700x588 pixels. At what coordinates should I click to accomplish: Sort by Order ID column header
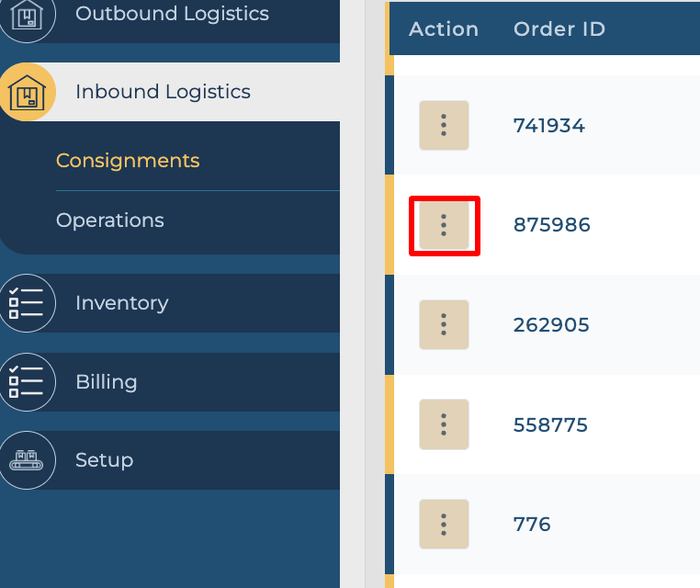[x=559, y=29]
